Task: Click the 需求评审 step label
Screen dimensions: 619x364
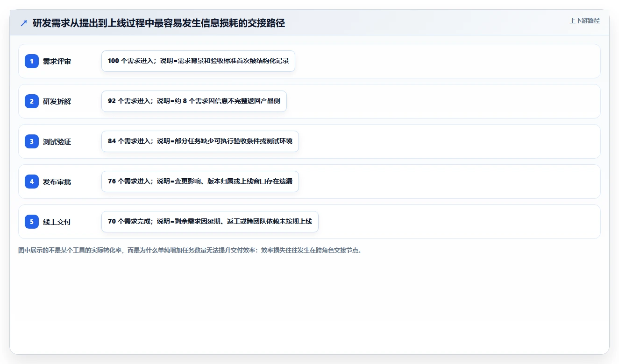Action: point(57,61)
